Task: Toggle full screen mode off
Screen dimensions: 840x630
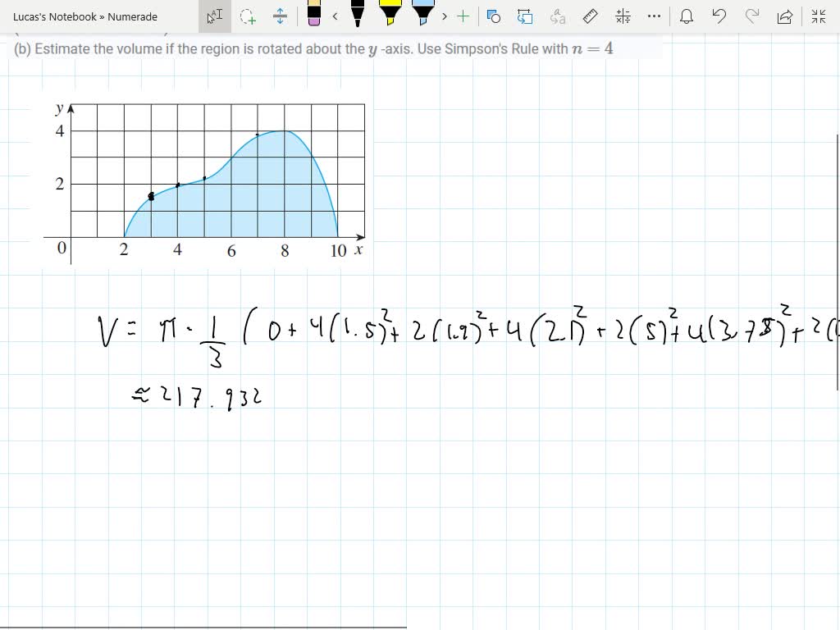Action: [819, 15]
